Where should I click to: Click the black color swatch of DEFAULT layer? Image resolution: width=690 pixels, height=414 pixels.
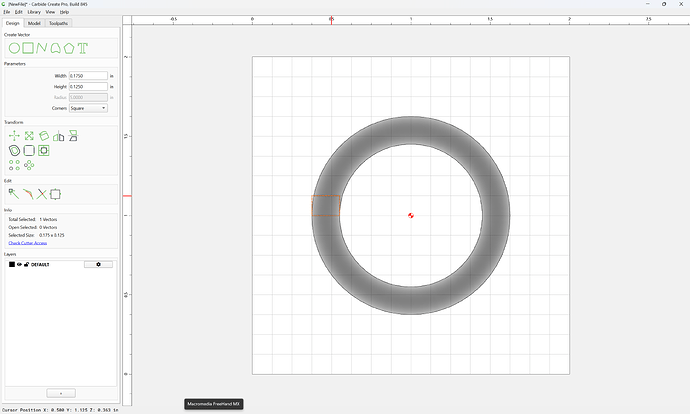(x=12, y=264)
